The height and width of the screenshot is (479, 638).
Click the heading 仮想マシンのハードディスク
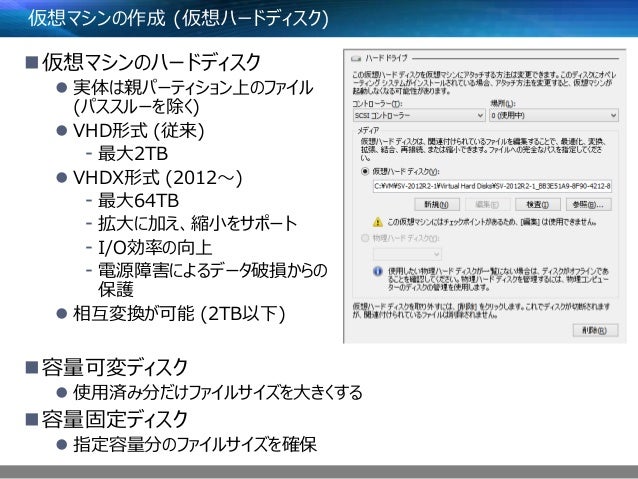(x=151, y=62)
